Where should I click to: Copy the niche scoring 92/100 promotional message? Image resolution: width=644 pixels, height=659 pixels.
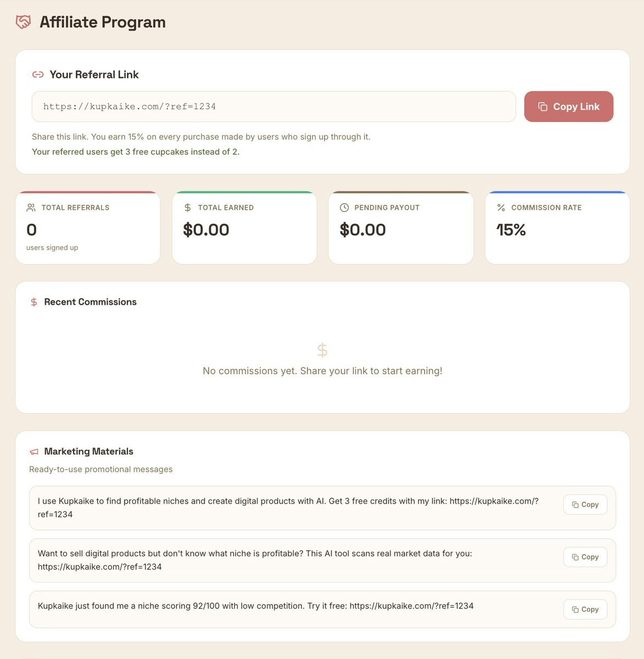click(x=585, y=609)
